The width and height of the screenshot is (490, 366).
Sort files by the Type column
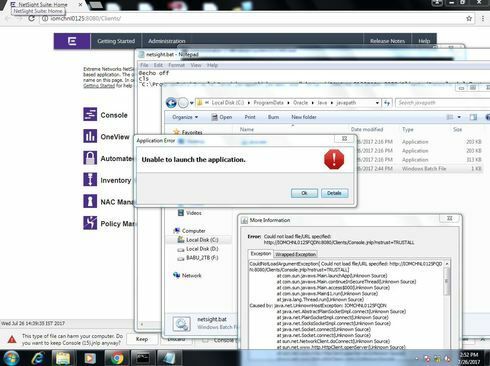tap(408, 129)
